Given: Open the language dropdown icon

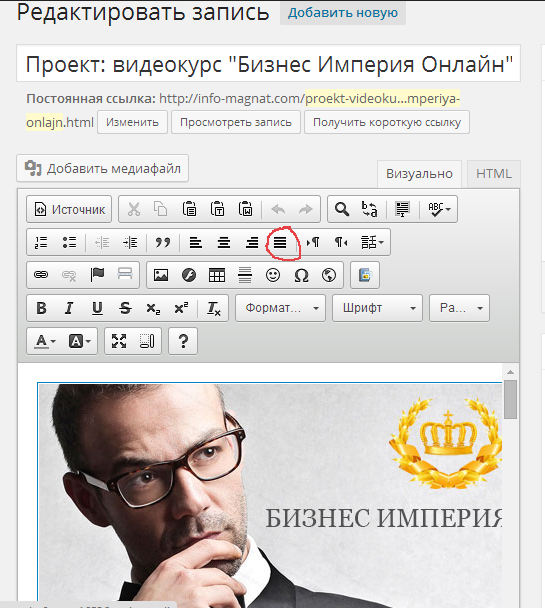Looking at the screenshot, I should (x=372, y=242).
